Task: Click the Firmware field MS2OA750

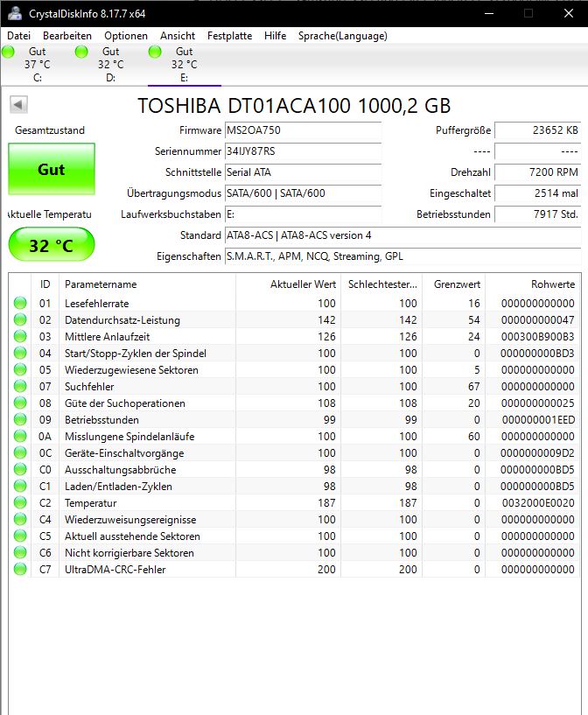Action: (303, 130)
